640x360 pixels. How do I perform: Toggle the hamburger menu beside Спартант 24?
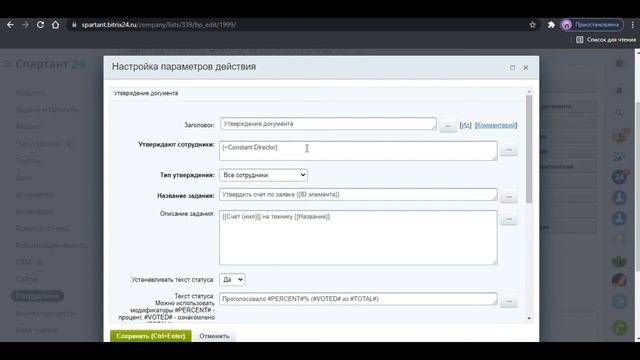click(8, 64)
